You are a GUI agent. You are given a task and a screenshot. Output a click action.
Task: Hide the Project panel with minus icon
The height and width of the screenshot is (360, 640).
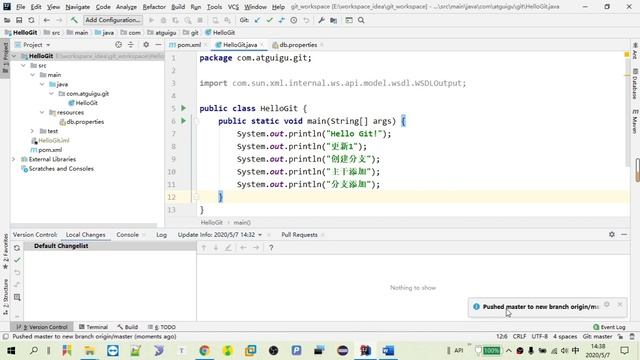pos(158,45)
